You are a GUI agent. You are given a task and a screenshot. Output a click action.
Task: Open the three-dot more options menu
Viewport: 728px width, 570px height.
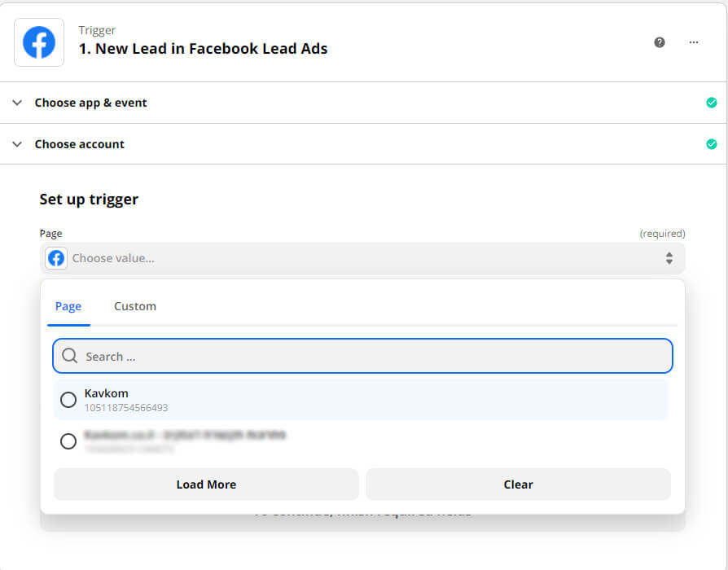coord(694,42)
